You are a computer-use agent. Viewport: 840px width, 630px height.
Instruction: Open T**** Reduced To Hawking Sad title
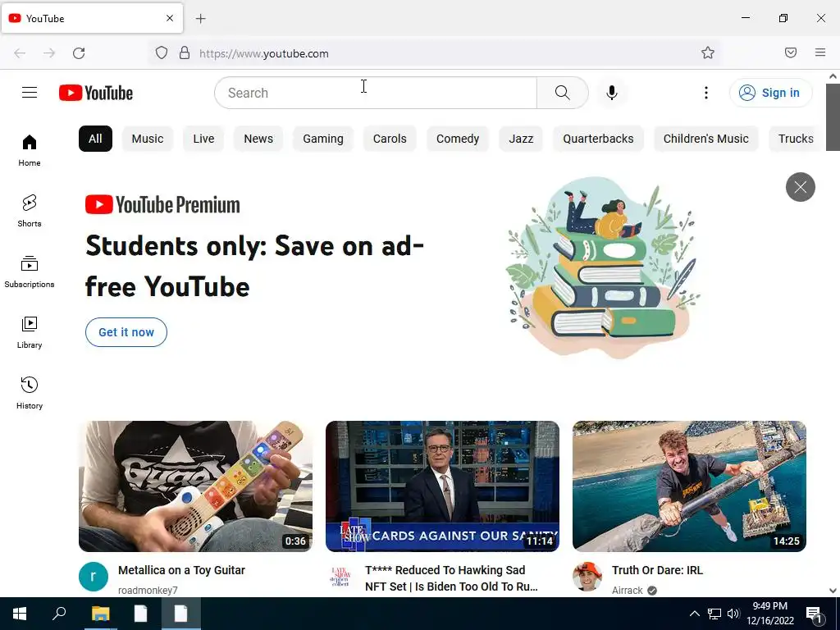[x=451, y=578]
